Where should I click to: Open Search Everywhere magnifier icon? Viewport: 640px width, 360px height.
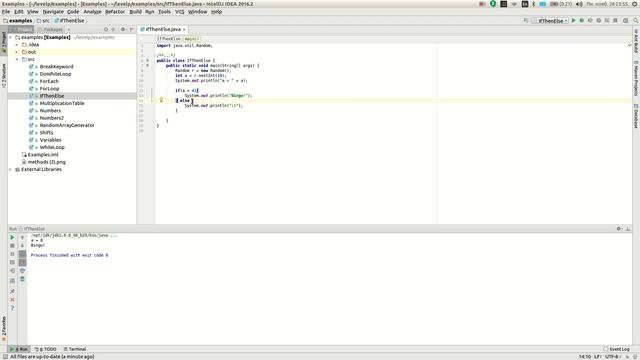(x=636, y=20)
